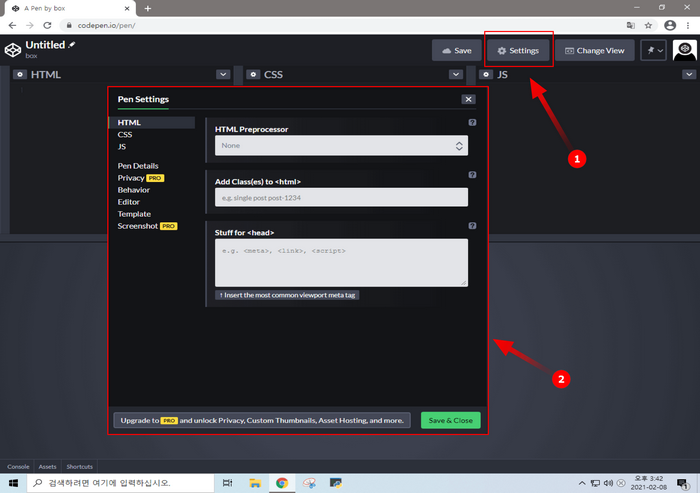
Task: Click the CodePen logo icon
Action: click(x=13, y=50)
